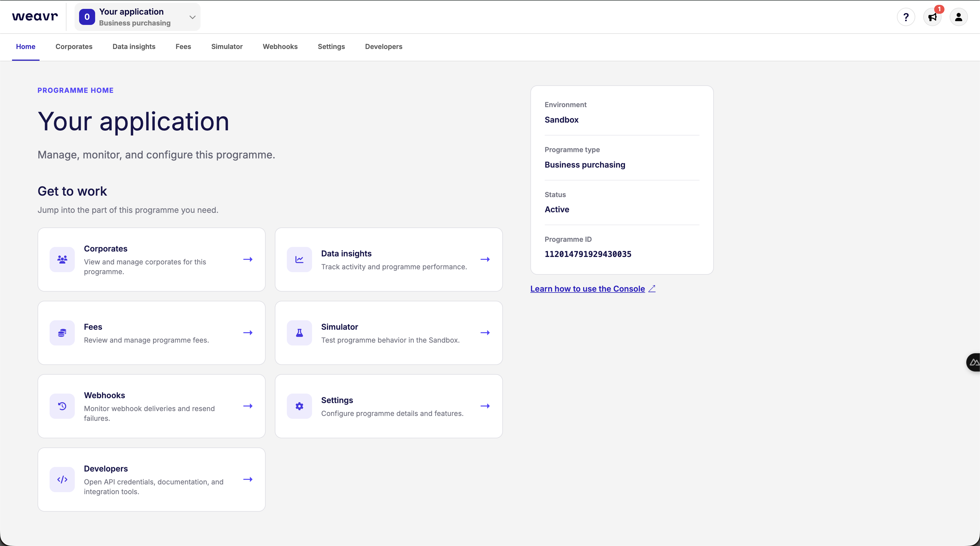Open the Data insights tab
Screen dimensions: 980x546
point(134,46)
